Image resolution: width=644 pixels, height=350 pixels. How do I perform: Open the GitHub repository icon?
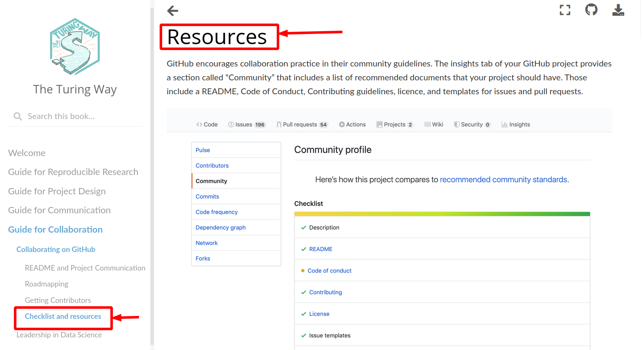pos(591,10)
